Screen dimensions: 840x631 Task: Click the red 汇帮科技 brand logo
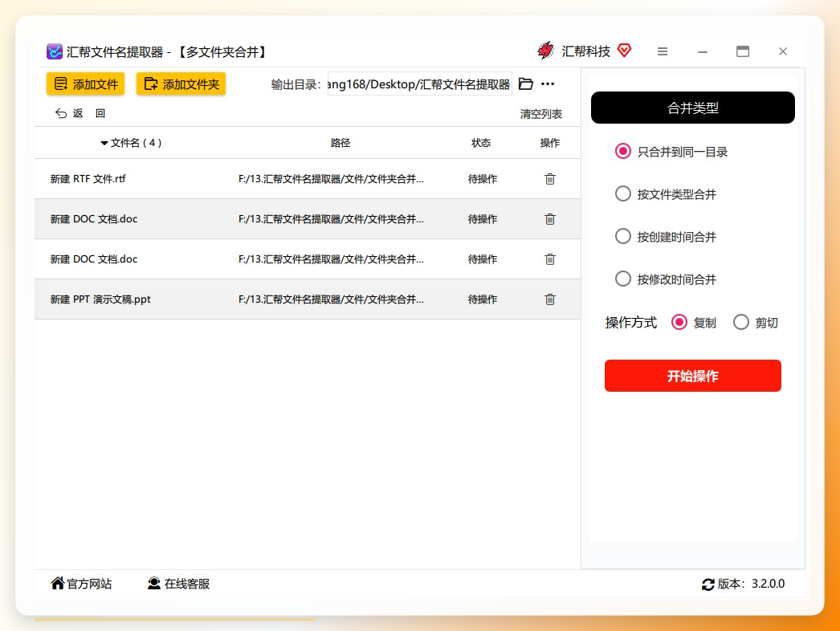(545, 51)
